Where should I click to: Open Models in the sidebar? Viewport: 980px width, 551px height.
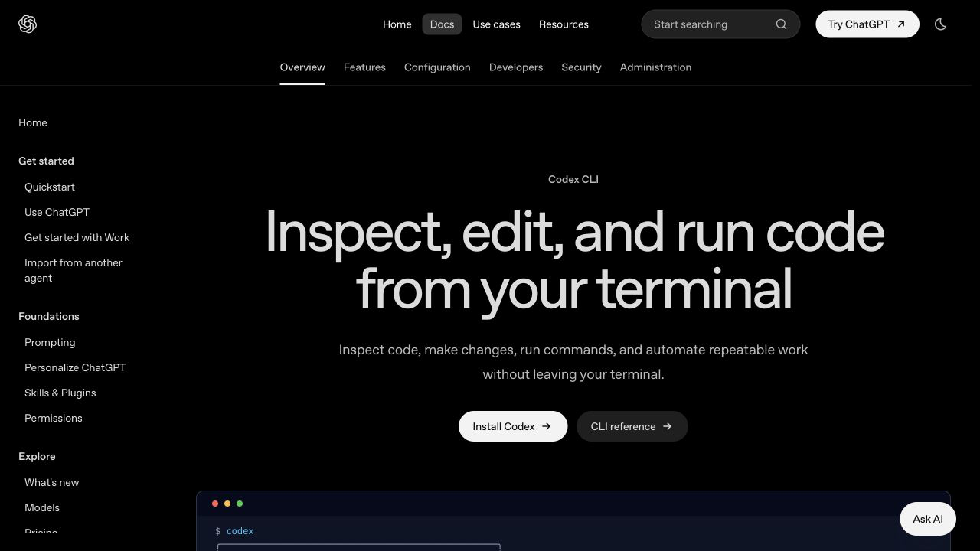click(x=42, y=507)
